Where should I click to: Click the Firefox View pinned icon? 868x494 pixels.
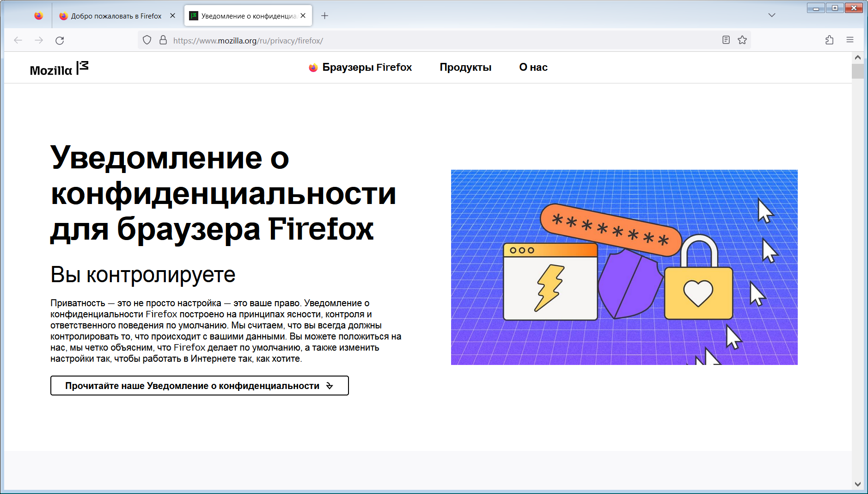(x=39, y=16)
